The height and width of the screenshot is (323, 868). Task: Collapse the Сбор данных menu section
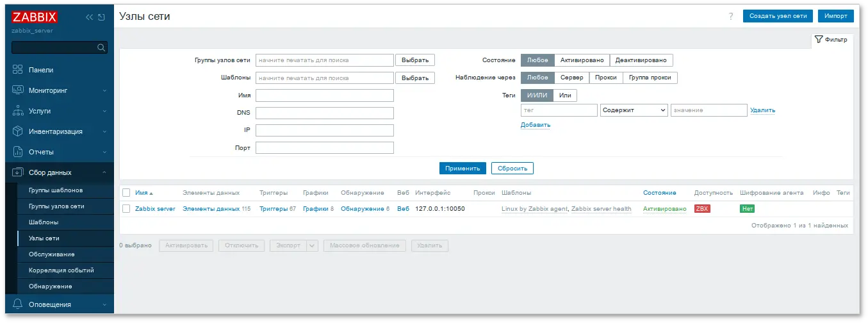click(104, 172)
